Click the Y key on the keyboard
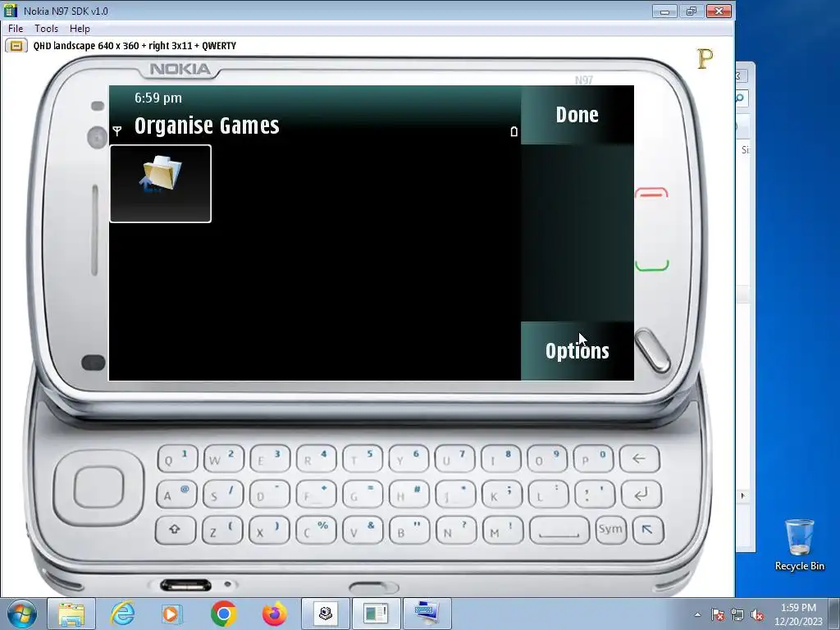The width and height of the screenshot is (840, 630). (x=409, y=459)
